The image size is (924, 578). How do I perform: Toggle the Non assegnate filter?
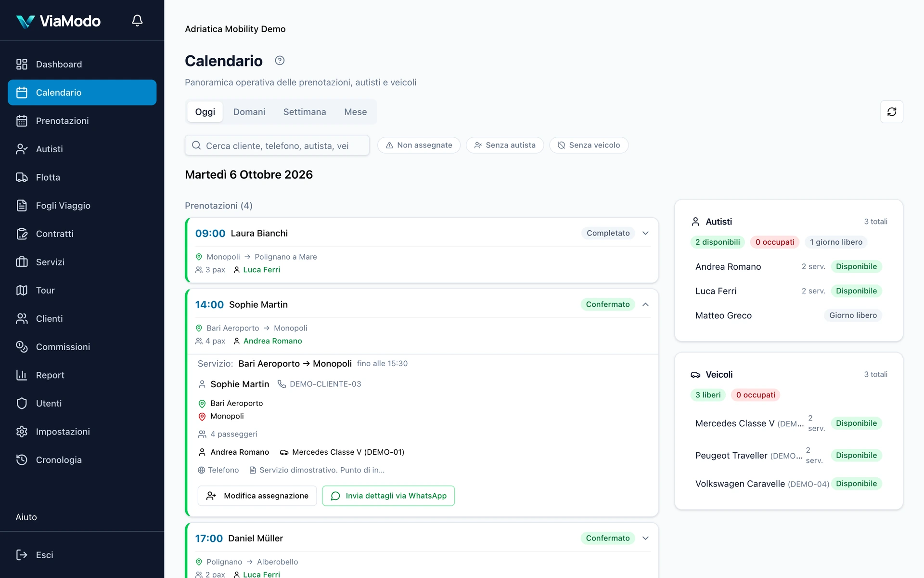tap(419, 145)
